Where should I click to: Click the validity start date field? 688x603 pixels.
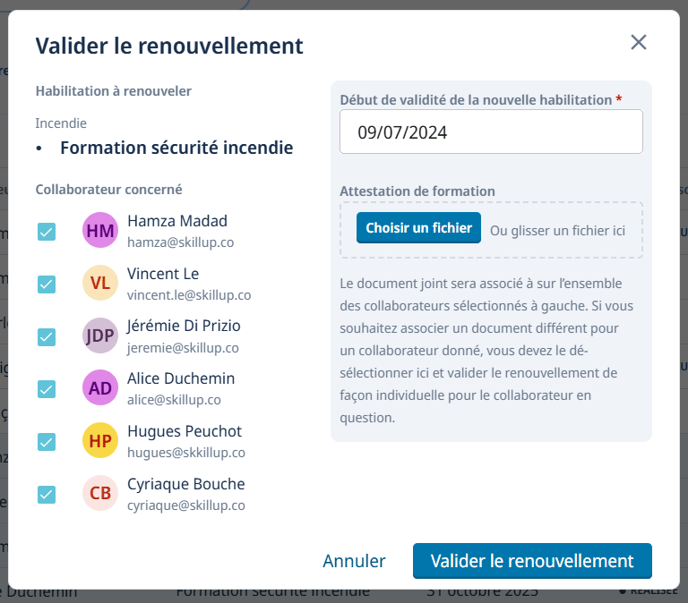(490, 132)
